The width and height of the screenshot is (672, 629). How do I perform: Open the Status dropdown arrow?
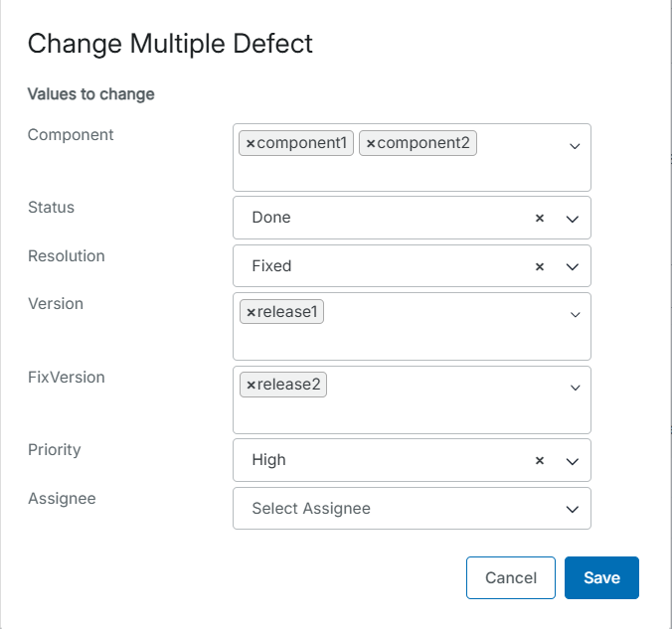(572, 218)
